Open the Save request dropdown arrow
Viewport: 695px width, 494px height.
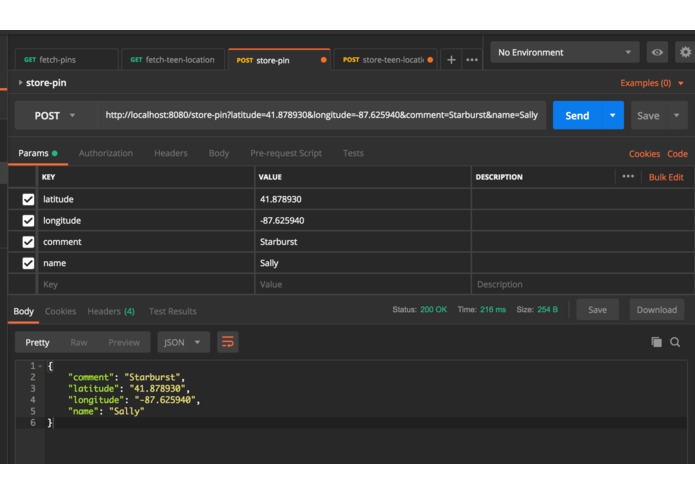676,115
